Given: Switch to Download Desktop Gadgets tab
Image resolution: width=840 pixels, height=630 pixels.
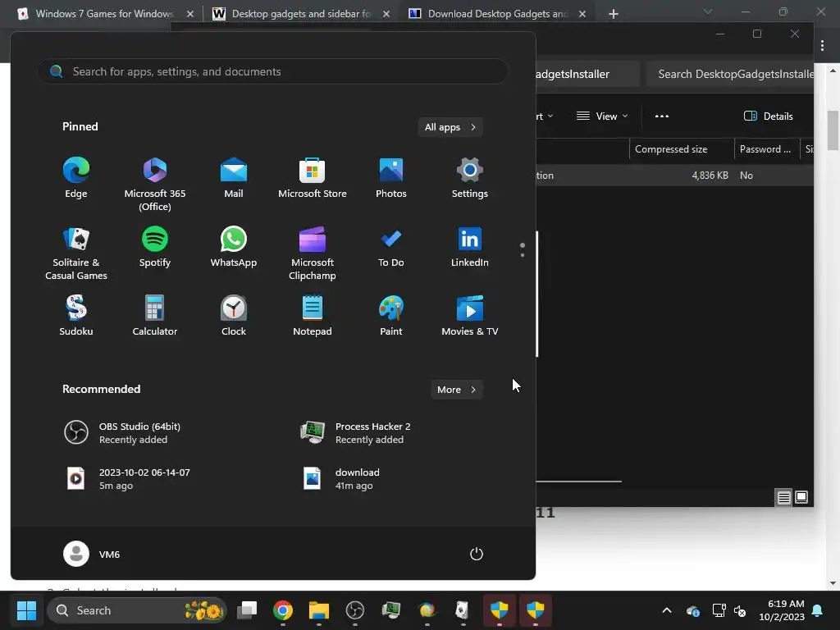Looking at the screenshot, I should (496, 14).
